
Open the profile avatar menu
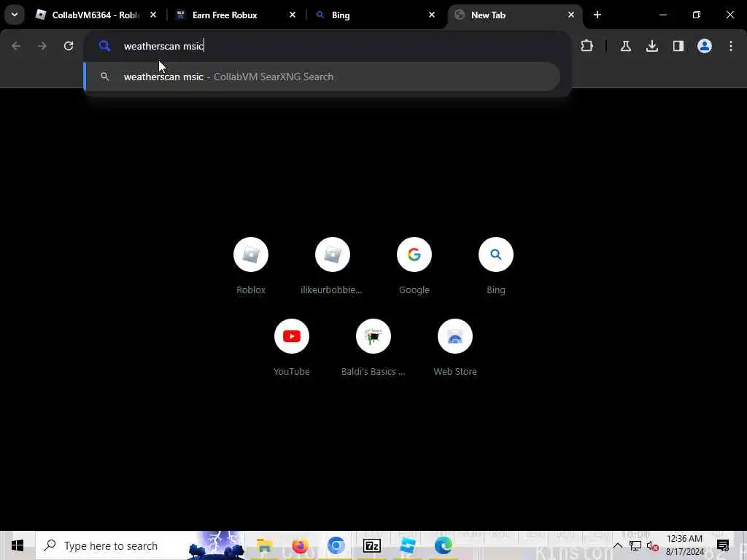(705, 46)
